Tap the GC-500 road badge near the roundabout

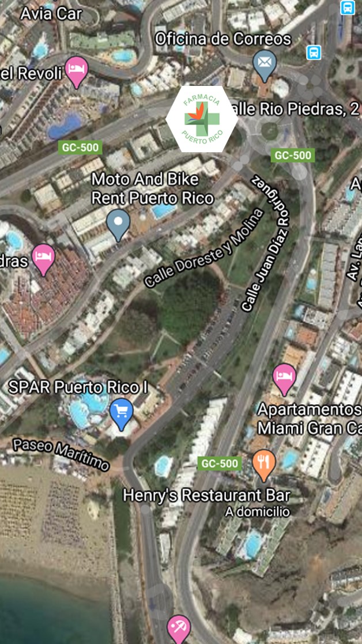(293, 155)
